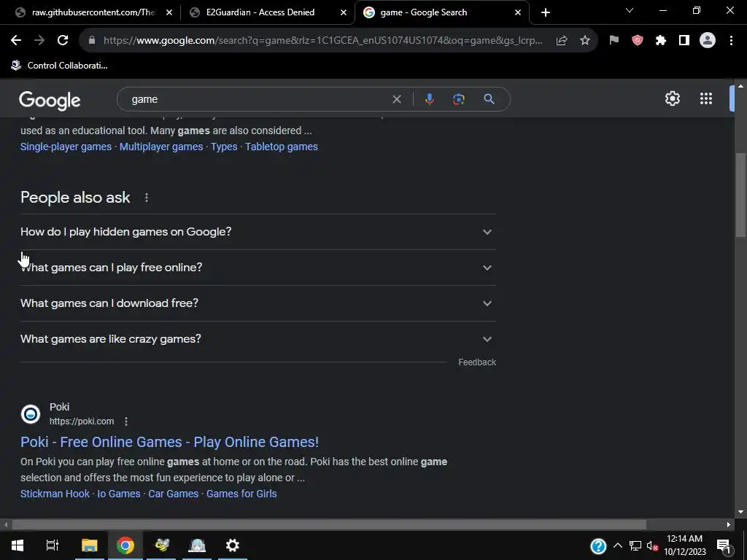Open a new browser tab

click(x=546, y=12)
